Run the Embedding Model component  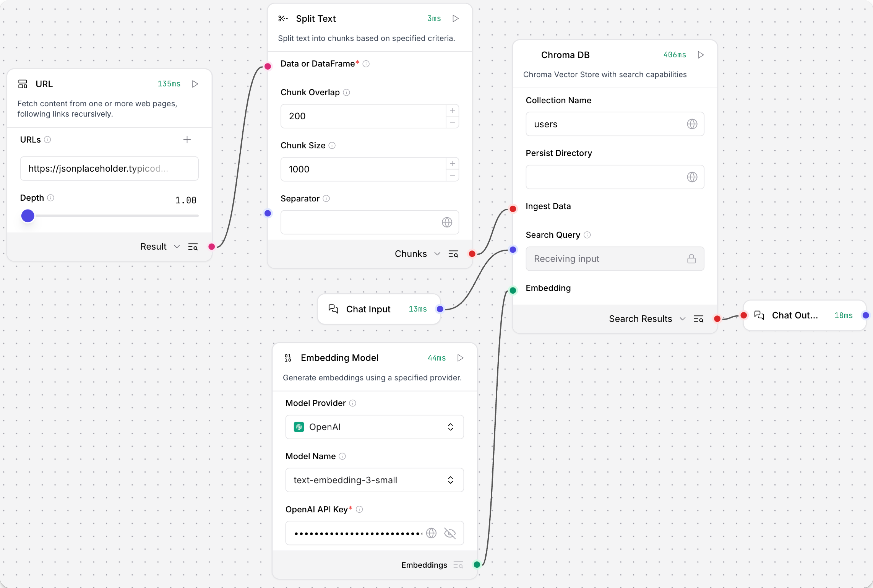tap(460, 358)
